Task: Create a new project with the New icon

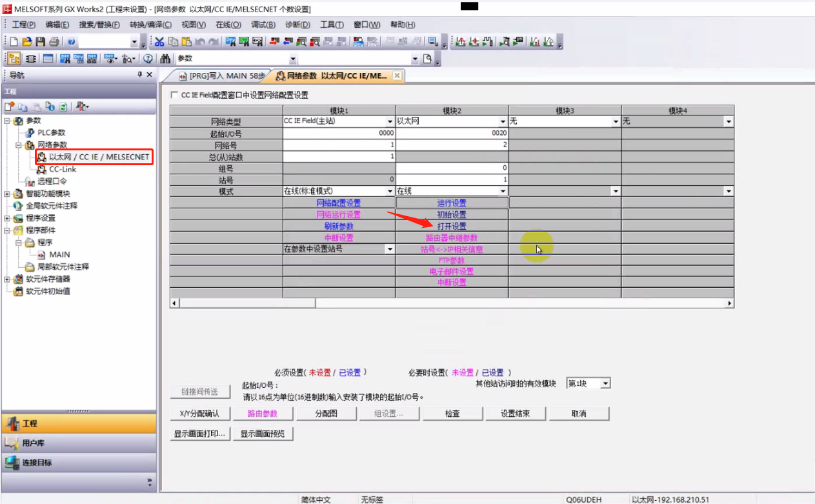Action: pos(14,42)
